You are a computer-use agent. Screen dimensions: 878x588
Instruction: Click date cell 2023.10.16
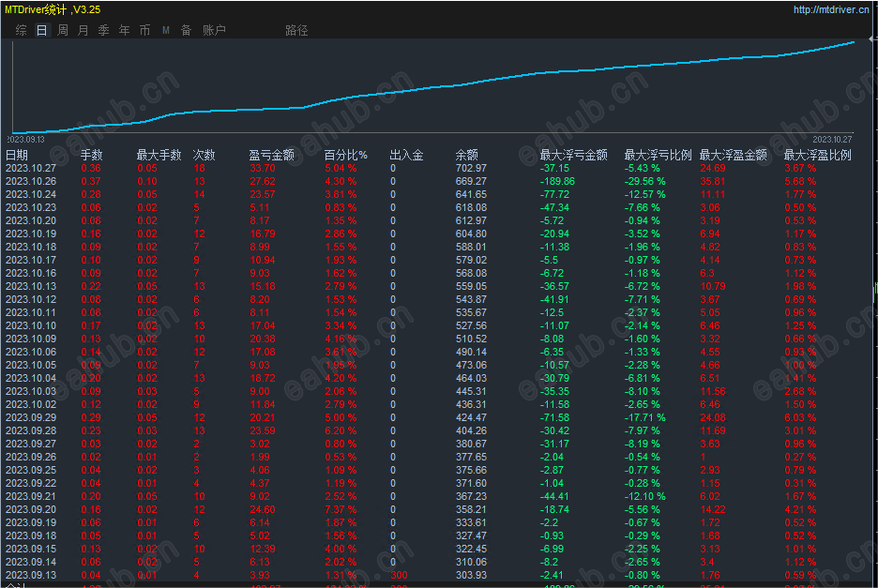[31, 273]
